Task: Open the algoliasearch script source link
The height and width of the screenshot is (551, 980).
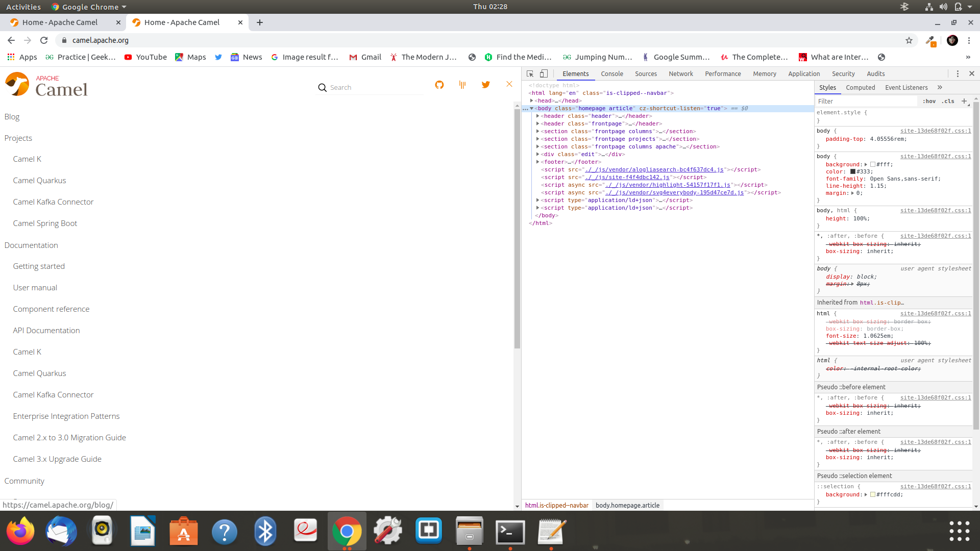Action: pos(654,170)
